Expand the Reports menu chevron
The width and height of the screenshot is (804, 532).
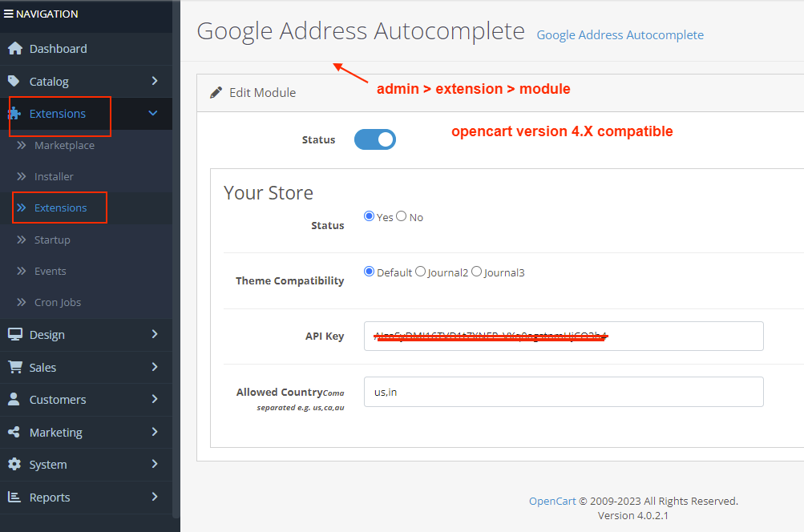[155, 497]
